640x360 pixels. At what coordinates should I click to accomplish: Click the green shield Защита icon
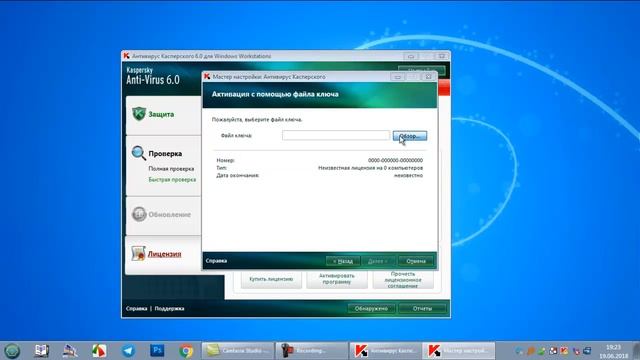click(x=139, y=113)
